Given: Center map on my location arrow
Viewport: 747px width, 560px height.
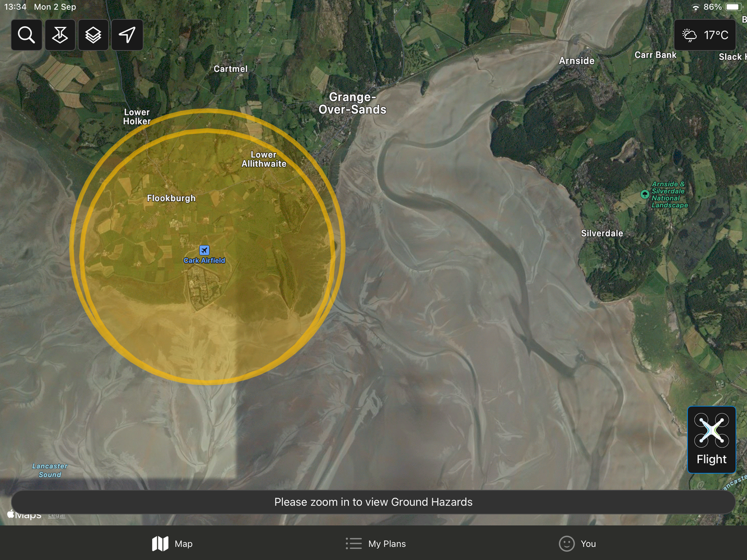Looking at the screenshot, I should [127, 35].
